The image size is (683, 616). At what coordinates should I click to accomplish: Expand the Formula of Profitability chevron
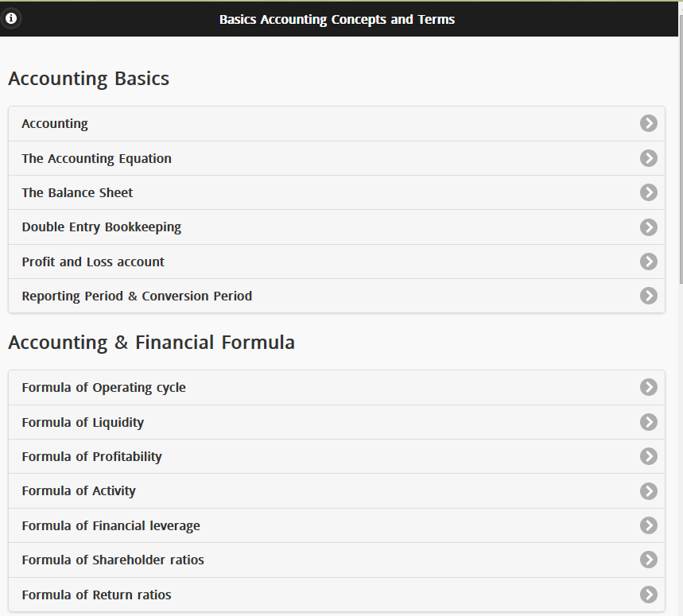(x=649, y=456)
